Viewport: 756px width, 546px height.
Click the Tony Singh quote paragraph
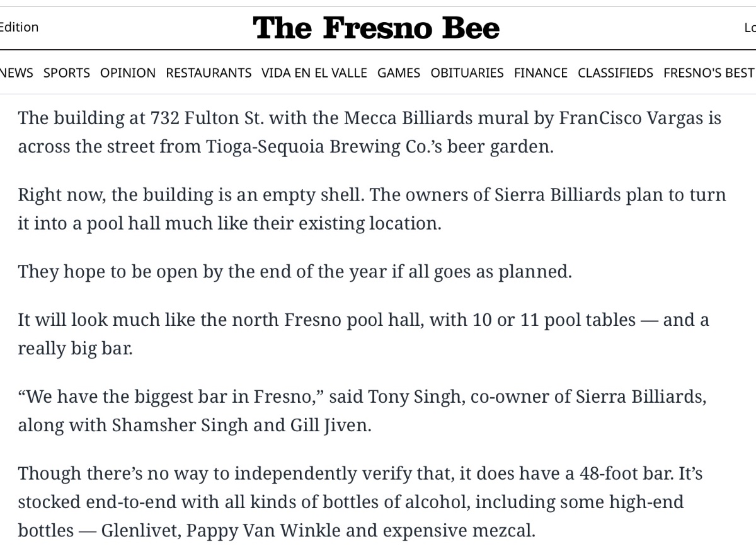[362, 411]
